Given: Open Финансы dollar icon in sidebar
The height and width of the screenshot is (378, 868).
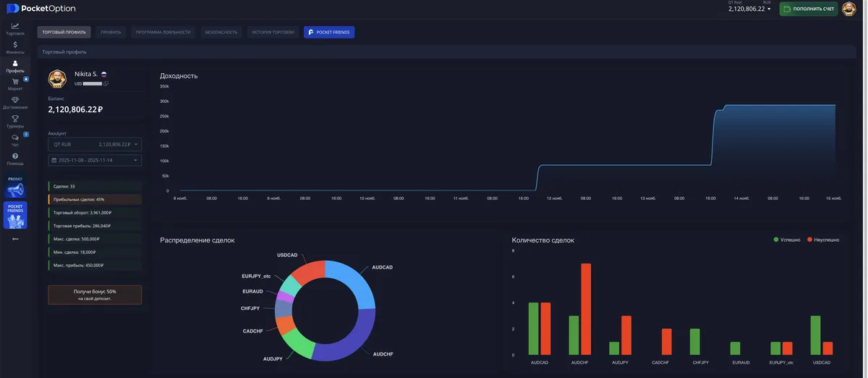Looking at the screenshot, I should [x=15, y=45].
